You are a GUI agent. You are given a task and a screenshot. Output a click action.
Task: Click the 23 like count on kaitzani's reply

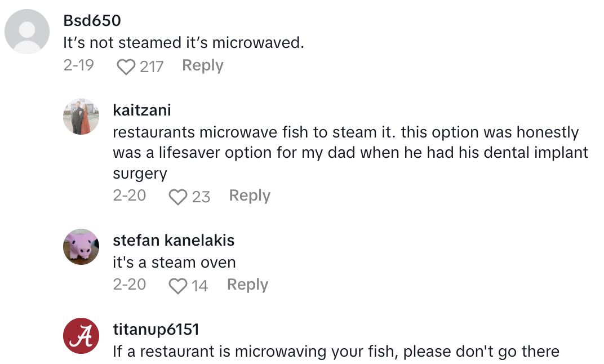(x=201, y=197)
